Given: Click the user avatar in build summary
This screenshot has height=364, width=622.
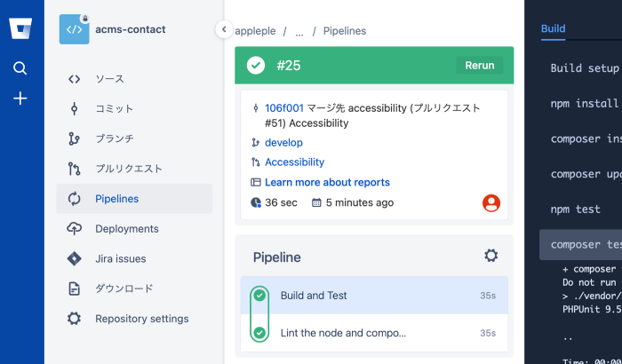Looking at the screenshot, I should click(x=490, y=203).
